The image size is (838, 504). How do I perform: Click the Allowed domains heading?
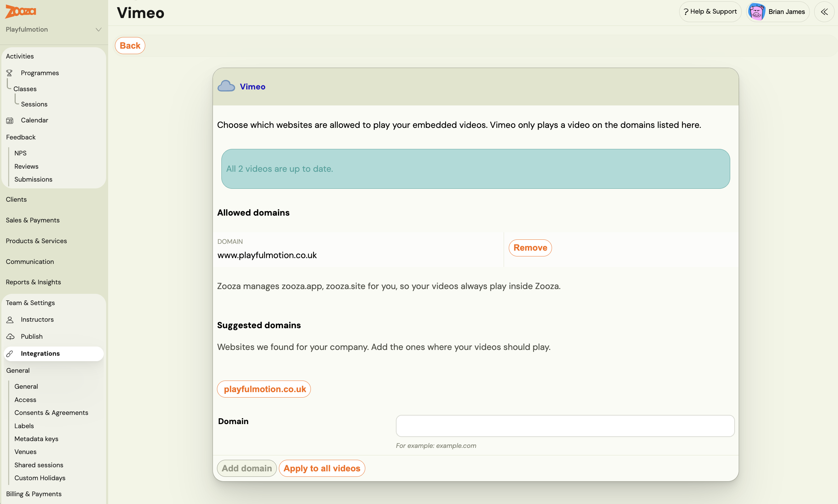click(x=253, y=213)
